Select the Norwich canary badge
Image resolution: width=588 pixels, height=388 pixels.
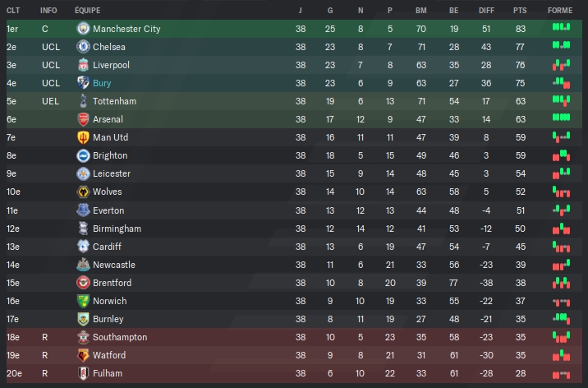[x=83, y=301]
